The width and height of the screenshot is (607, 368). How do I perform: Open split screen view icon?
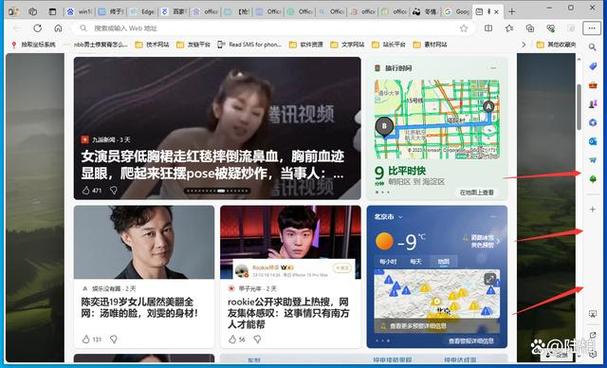tap(489, 28)
